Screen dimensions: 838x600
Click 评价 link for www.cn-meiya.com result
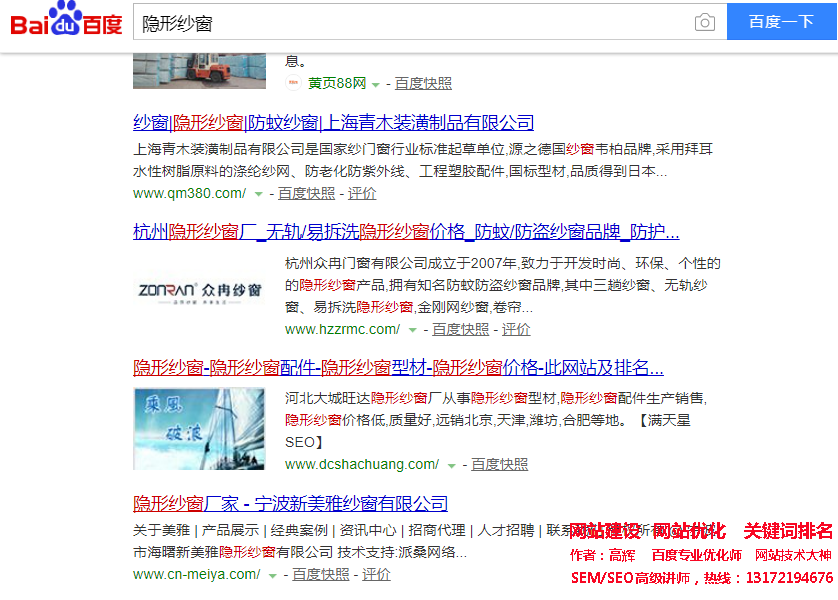tap(376, 574)
